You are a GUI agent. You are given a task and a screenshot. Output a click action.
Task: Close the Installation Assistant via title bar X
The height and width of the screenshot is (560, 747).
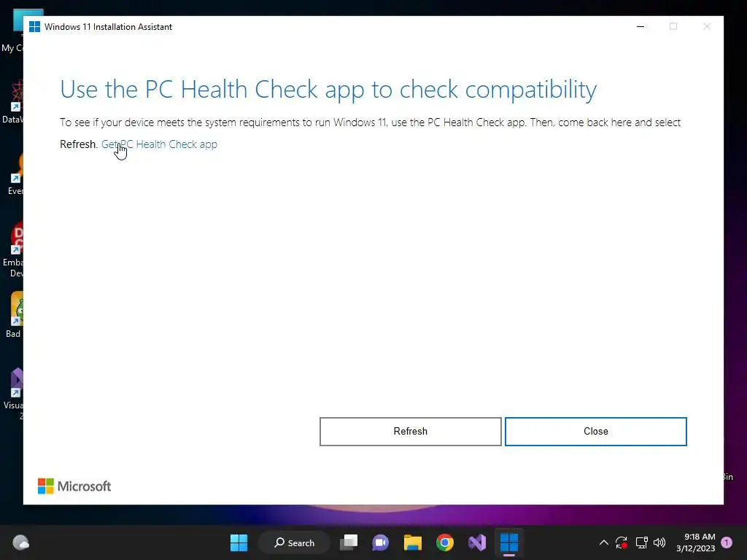(706, 27)
